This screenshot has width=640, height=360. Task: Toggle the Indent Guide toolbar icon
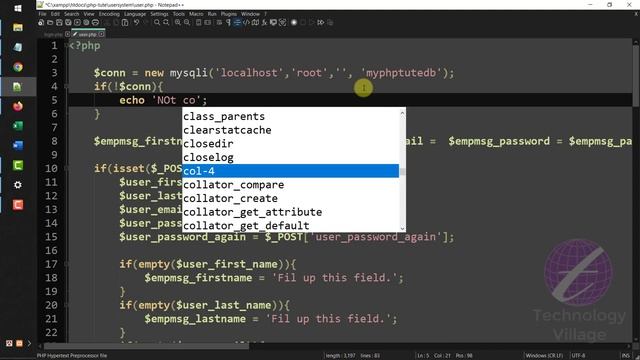238,22
